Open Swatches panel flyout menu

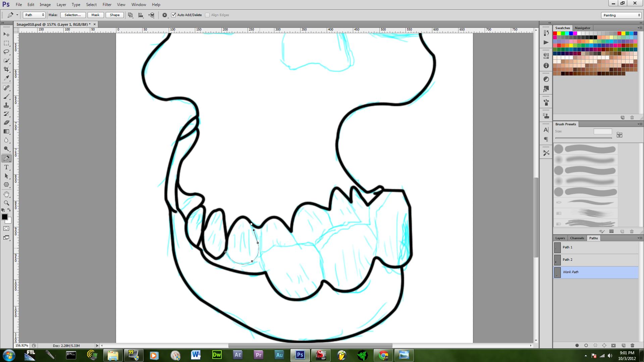(x=640, y=28)
